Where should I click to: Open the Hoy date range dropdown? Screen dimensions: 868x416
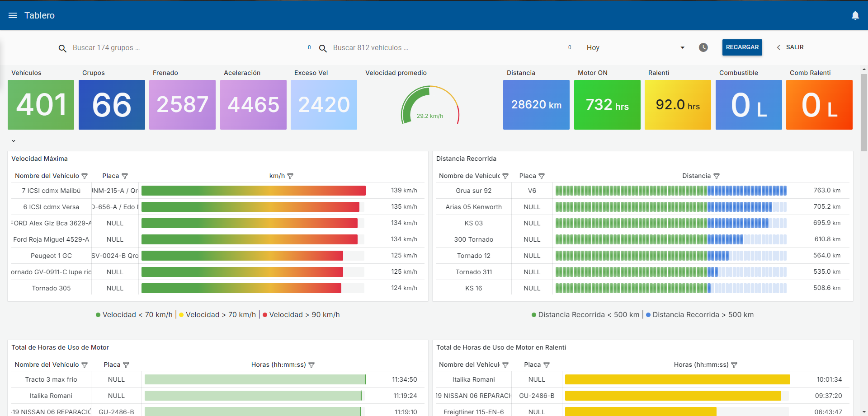(636, 47)
